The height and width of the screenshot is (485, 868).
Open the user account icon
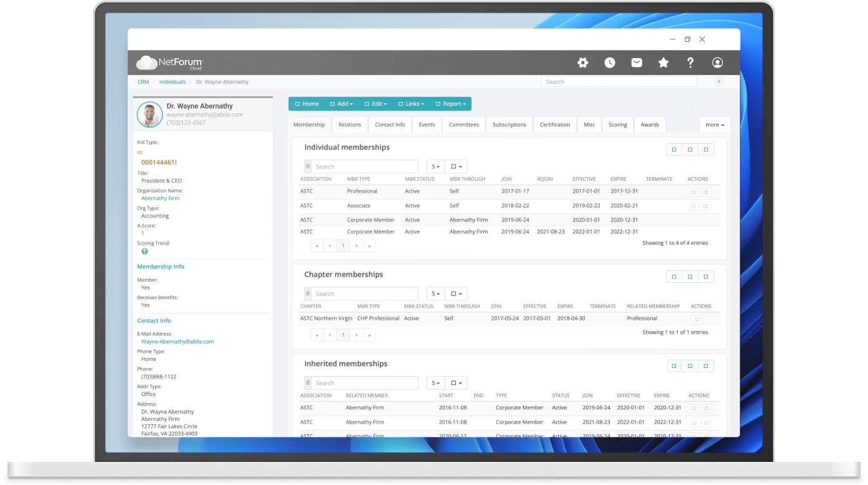[717, 63]
